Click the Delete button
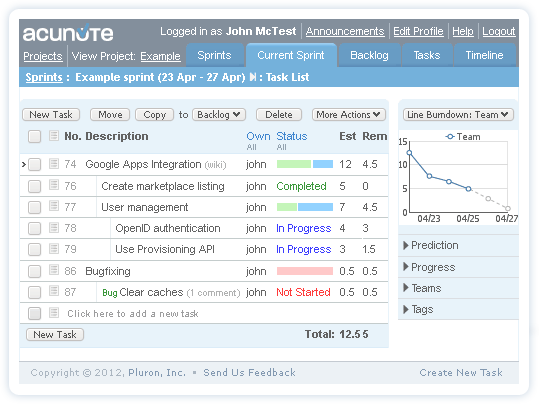 pos(279,114)
